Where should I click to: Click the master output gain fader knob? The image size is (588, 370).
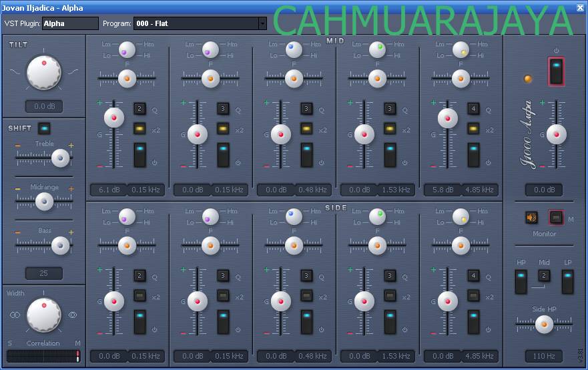pyautogui.click(x=557, y=134)
